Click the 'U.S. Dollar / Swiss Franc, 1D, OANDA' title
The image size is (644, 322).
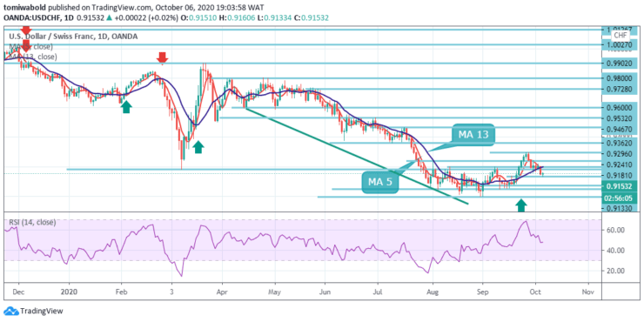(73, 37)
